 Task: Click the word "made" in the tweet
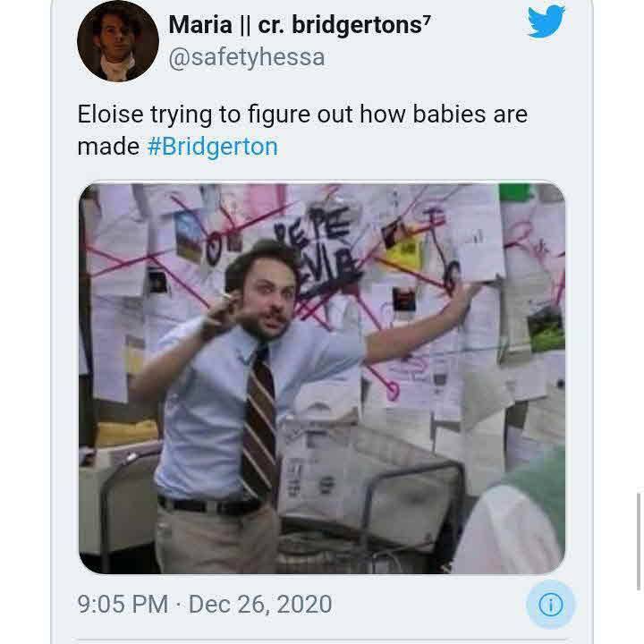click(x=108, y=147)
